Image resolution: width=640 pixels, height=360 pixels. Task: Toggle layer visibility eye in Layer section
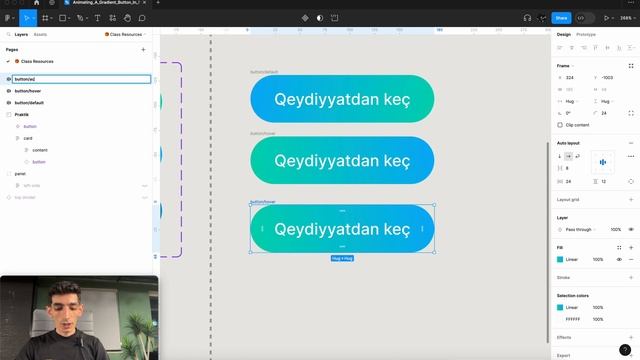point(631,229)
